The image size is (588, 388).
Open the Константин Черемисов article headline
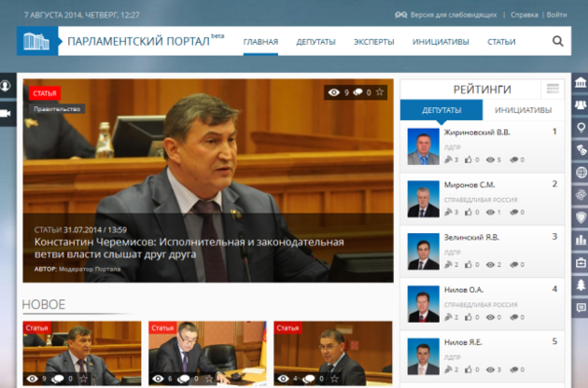(189, 248)
